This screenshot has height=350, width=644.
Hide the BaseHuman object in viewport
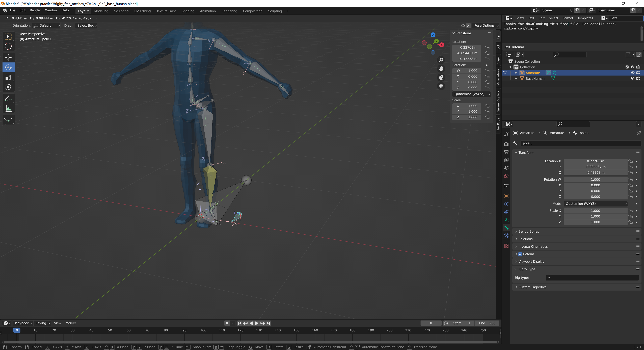click(x=632, y=78)
